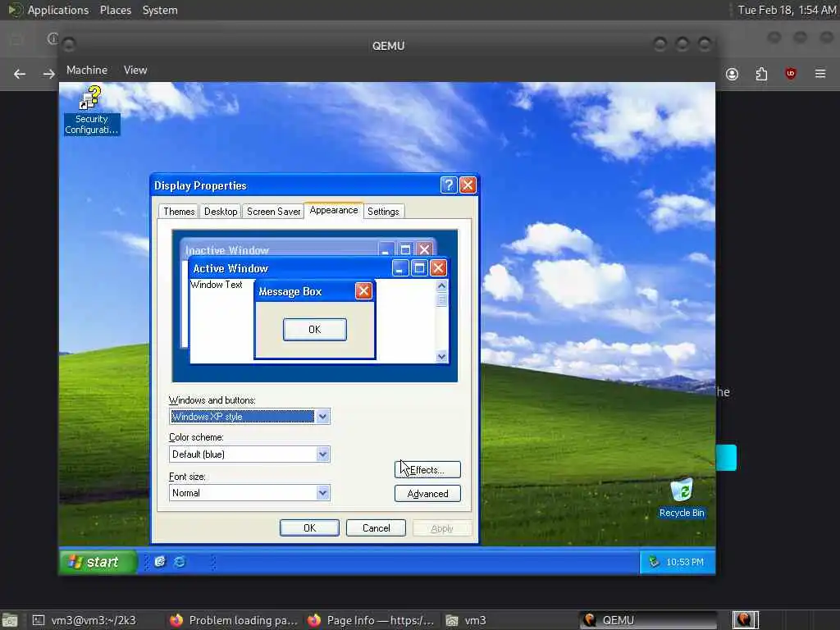
Task: Click the uBlock Origin shield icon
Action: point(790,73)
